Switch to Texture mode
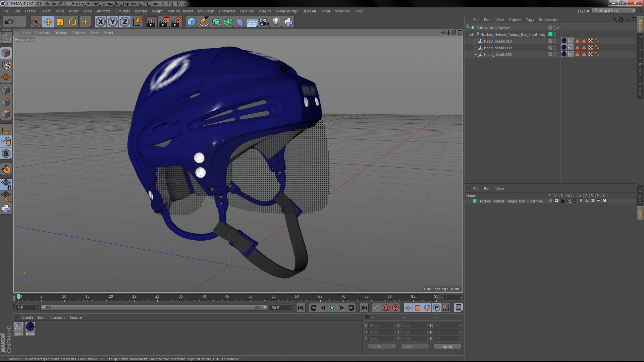The height and width of the screenshot is (362, 644). (6, 65)
